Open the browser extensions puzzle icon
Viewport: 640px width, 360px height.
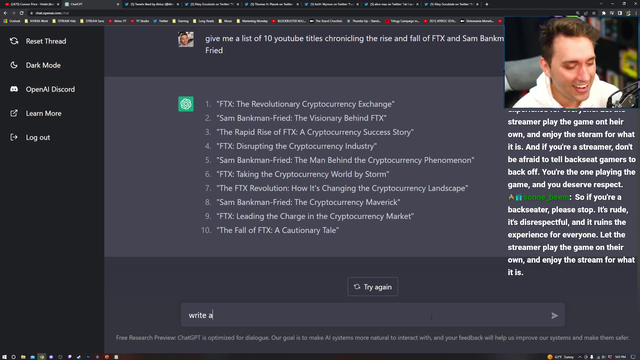pos(604,13)
